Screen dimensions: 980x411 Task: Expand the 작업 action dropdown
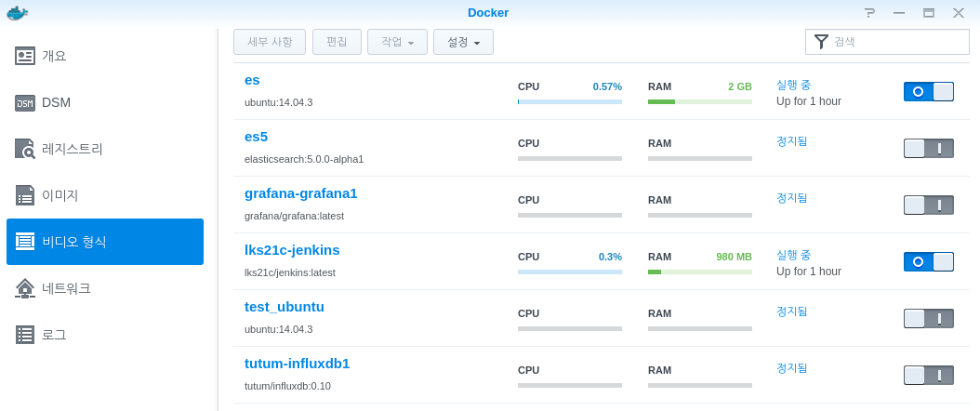tap(398, 42)
